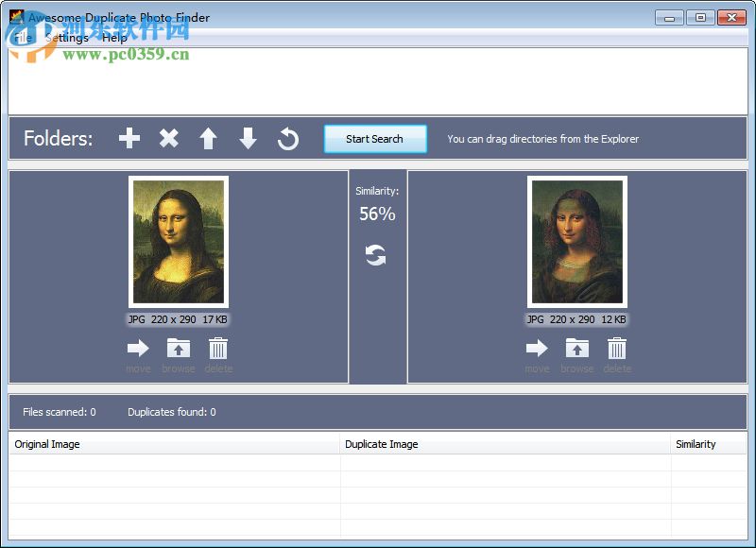Open the File menu
The image size is (756, 548).
coord(23,38)
